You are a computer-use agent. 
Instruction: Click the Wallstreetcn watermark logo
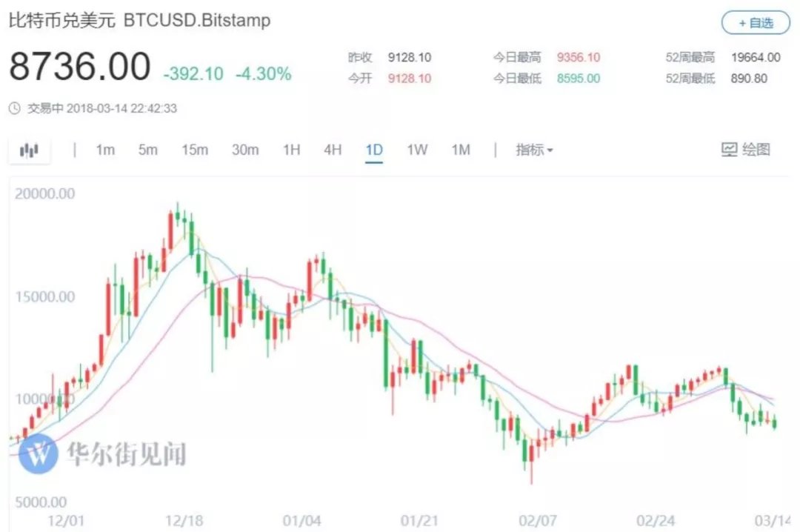38,453
